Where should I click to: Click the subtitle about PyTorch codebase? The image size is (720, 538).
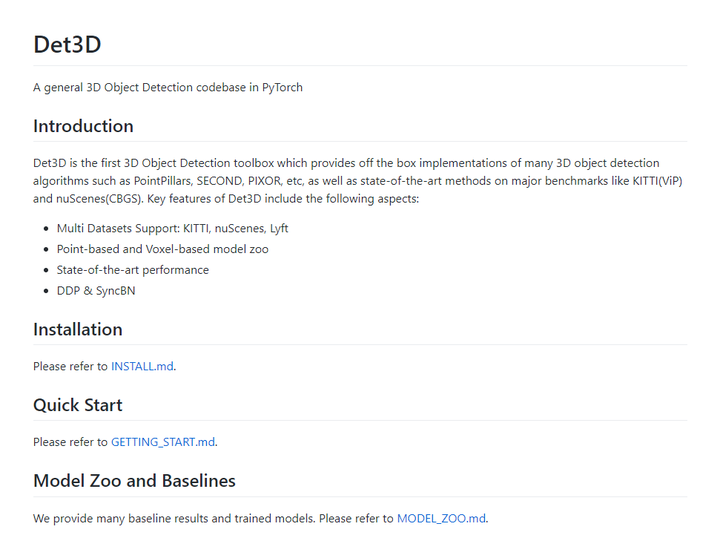click(x=168, y=87)
